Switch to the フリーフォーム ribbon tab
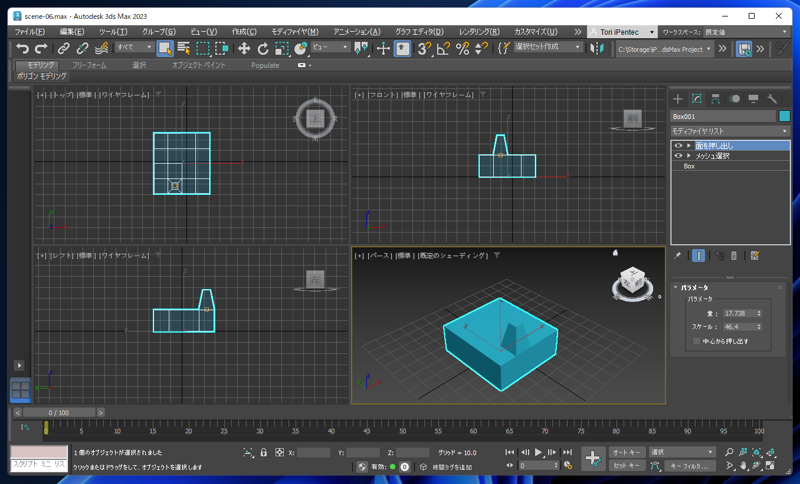Image resolution: width=800 pixels, height=484 pixels. [89, 65]
